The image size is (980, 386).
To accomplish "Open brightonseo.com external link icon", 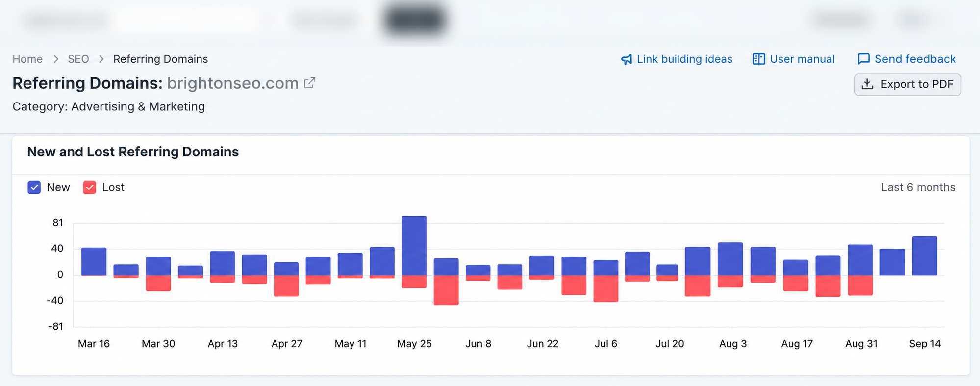I will (309, 83).
